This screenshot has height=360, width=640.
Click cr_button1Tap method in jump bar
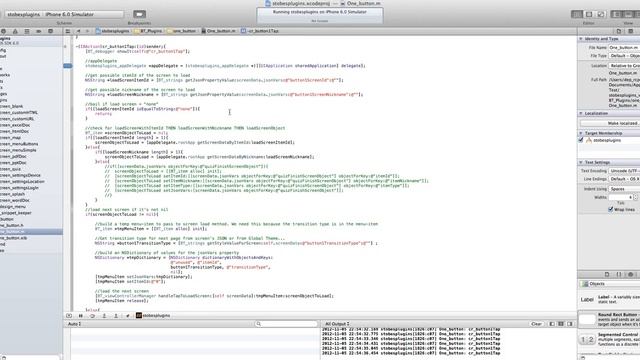(x=260, y=31)
